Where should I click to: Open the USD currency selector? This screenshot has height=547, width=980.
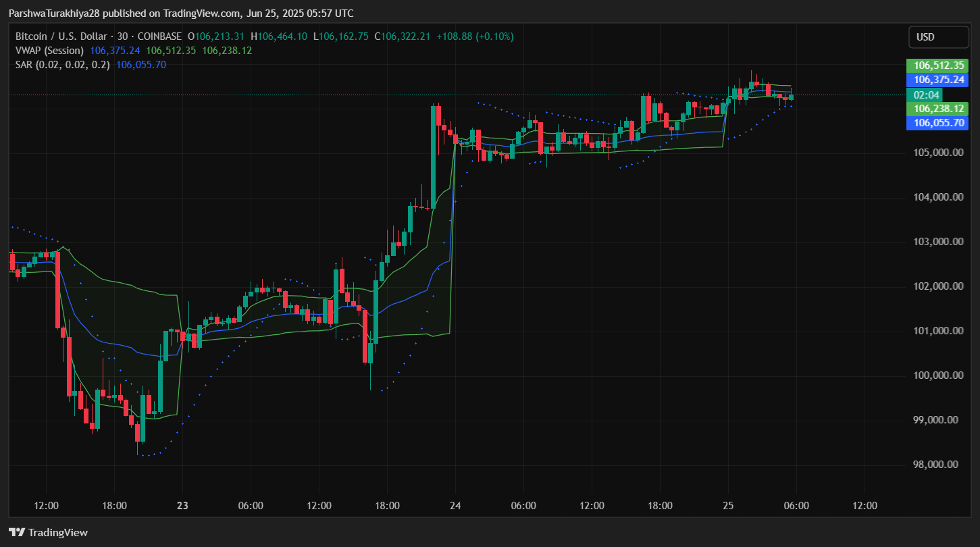coord(939,37)
